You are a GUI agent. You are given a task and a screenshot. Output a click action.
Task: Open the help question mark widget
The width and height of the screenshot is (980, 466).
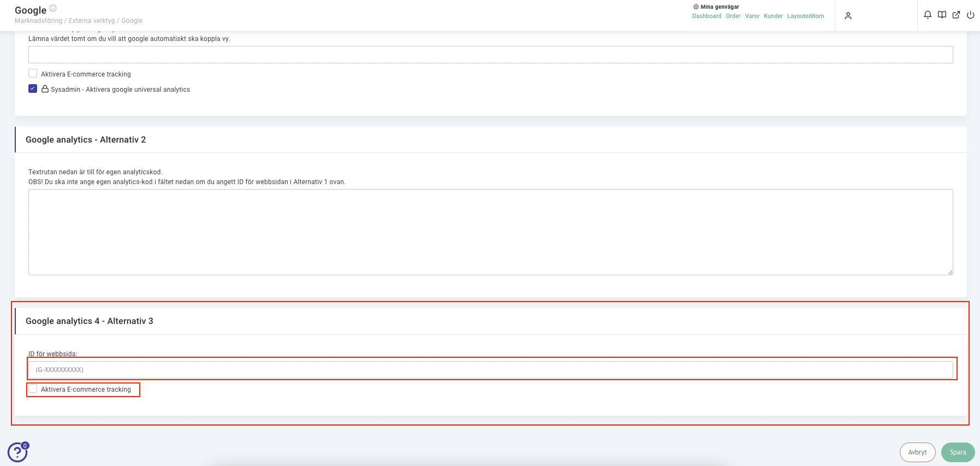coord(17,452)
